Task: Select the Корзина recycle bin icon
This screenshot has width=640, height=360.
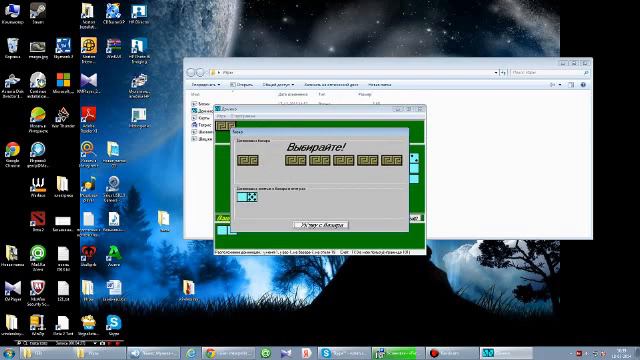Action: (12, 48)
